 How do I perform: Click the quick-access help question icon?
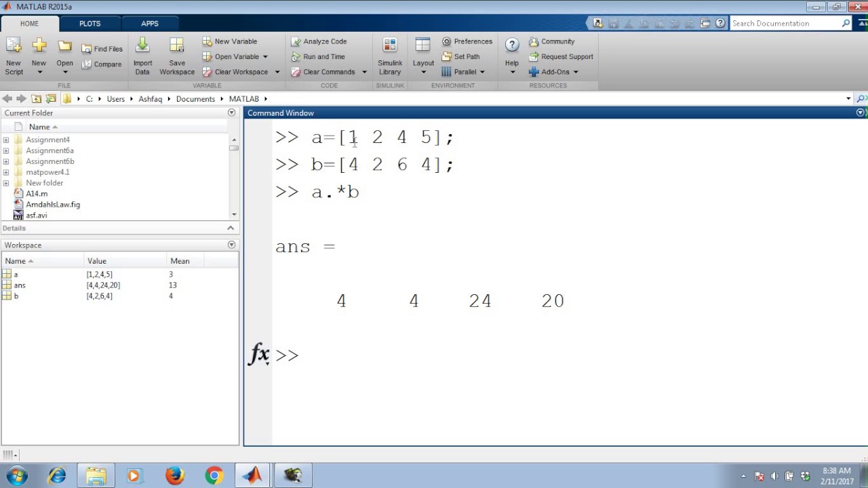click(x=720, y=23)
